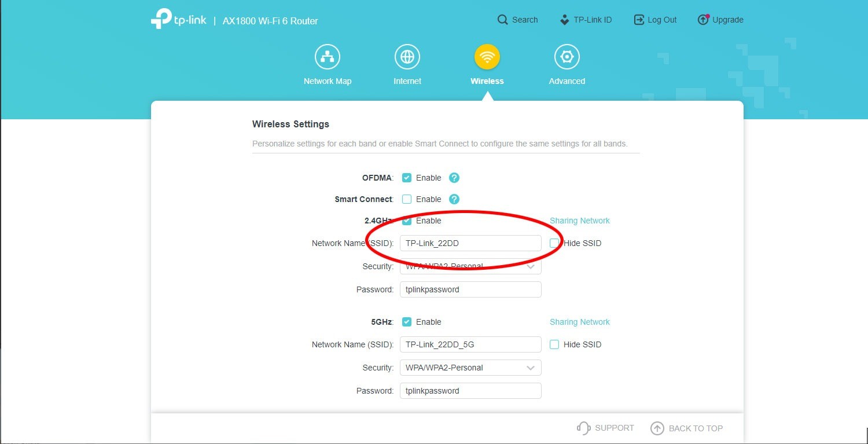
Task: Click the Upgrade text link
Action: click(x=728, y=20)
